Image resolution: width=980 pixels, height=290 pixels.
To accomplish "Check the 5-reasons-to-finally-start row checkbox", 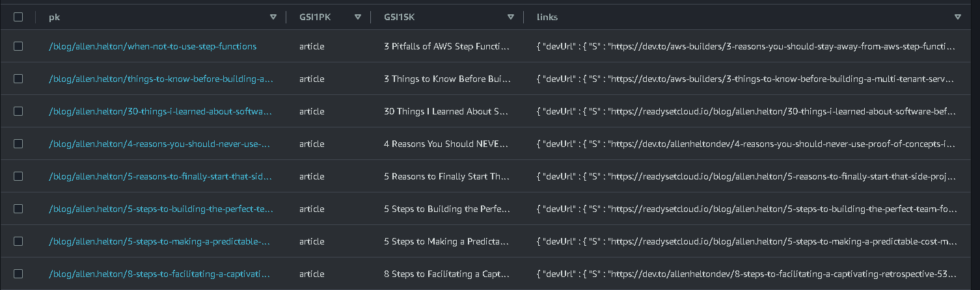I will (18, 176).
